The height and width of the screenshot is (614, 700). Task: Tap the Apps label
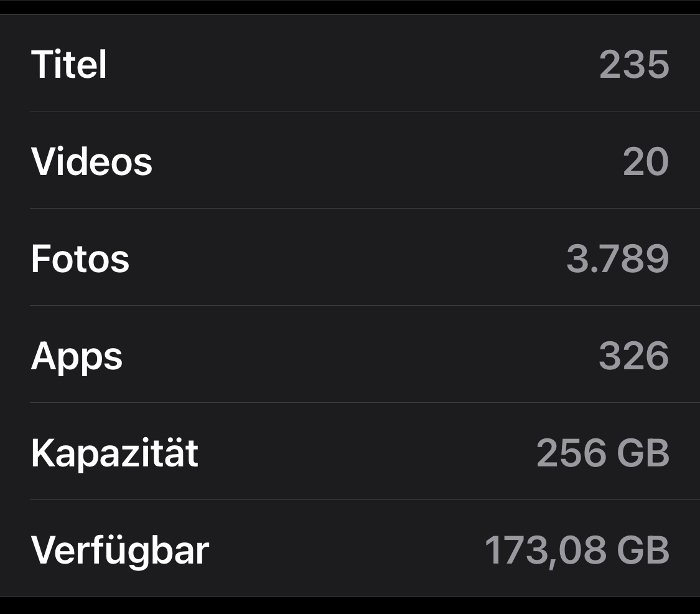(77, 356)
